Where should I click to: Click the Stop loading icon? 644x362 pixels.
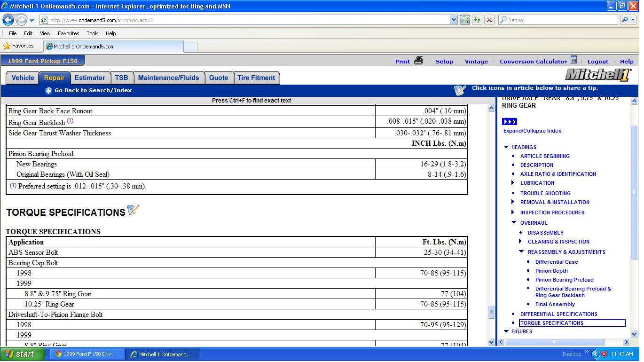pos(489,20)
